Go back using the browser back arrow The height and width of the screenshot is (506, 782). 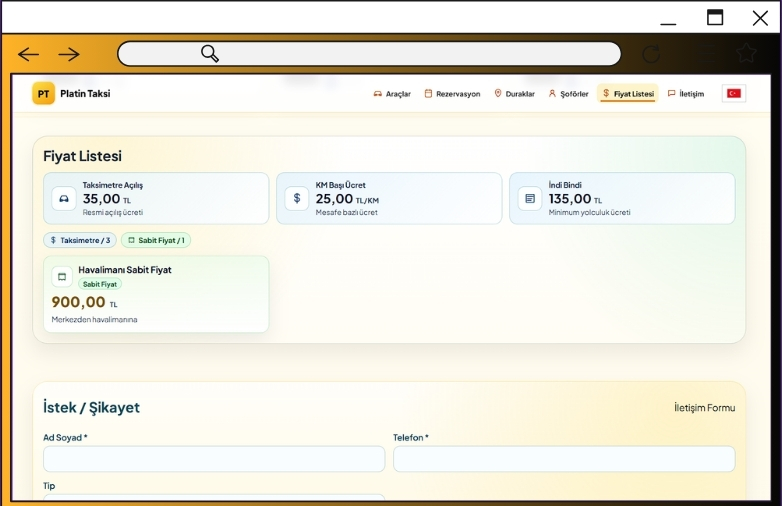tap(28, 54)
